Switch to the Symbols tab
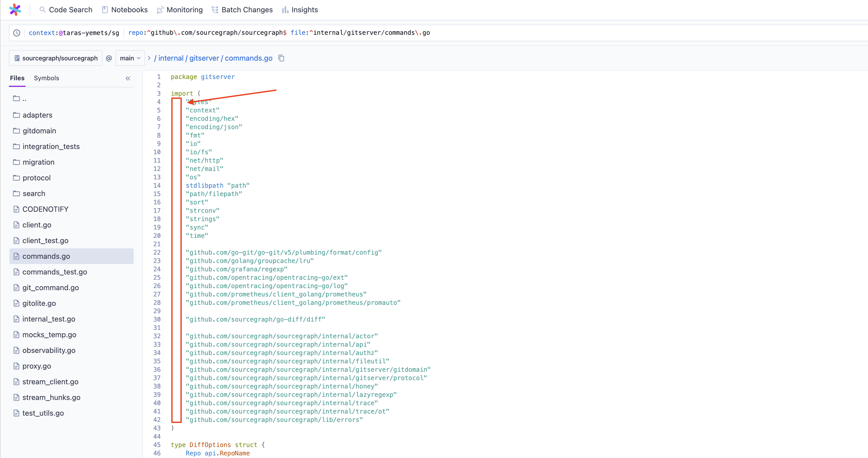868x458 pixels. tap(46, 78)
